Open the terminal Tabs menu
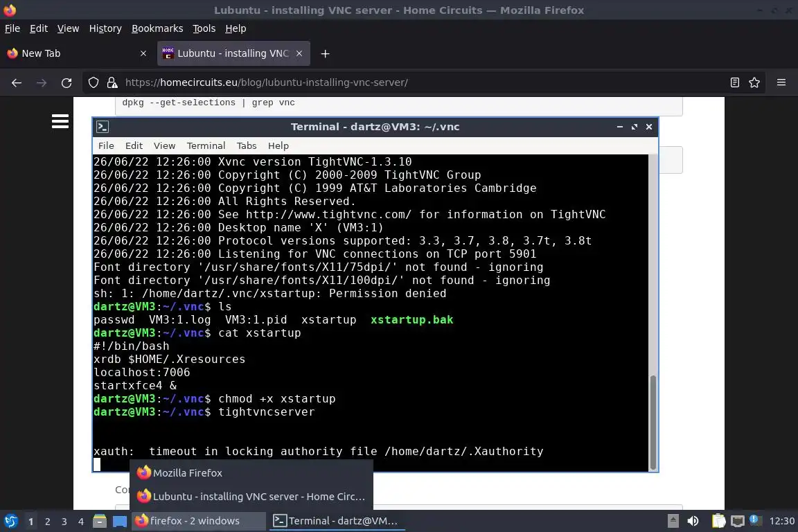Screen dimensions: 798x532 pos(247,145)
